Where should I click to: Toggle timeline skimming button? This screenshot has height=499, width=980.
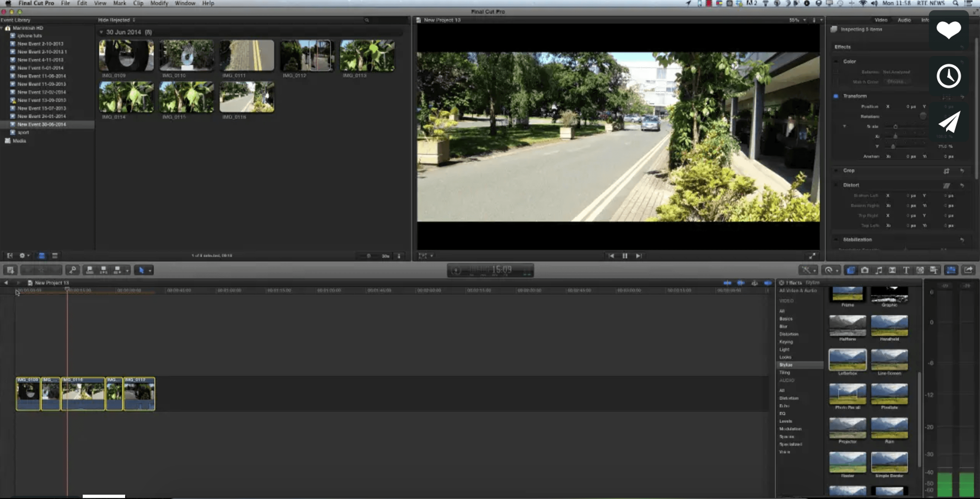tap(727, 283)
